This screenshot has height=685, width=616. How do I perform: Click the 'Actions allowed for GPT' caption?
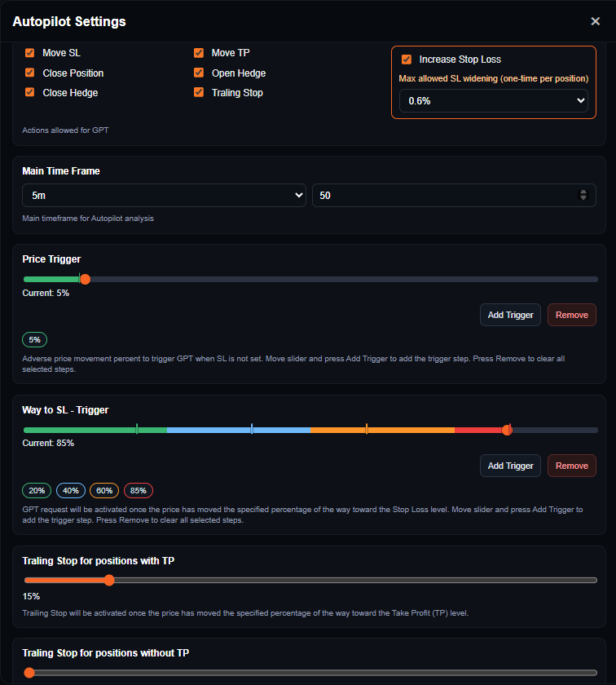[x=65, y=130]
